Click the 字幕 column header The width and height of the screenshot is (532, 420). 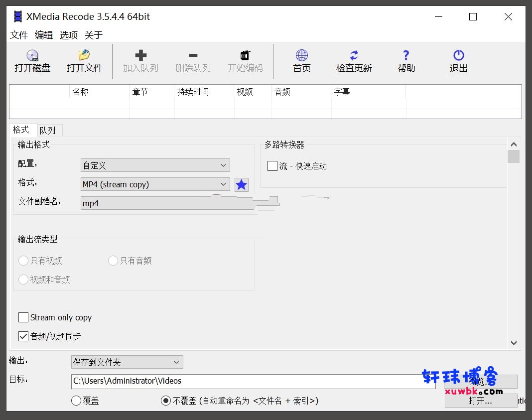click(x=369, y=92)
